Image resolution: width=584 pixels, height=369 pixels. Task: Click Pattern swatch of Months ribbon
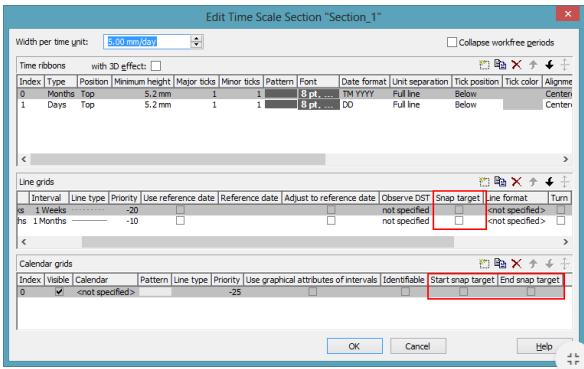(x=281, y=94)
